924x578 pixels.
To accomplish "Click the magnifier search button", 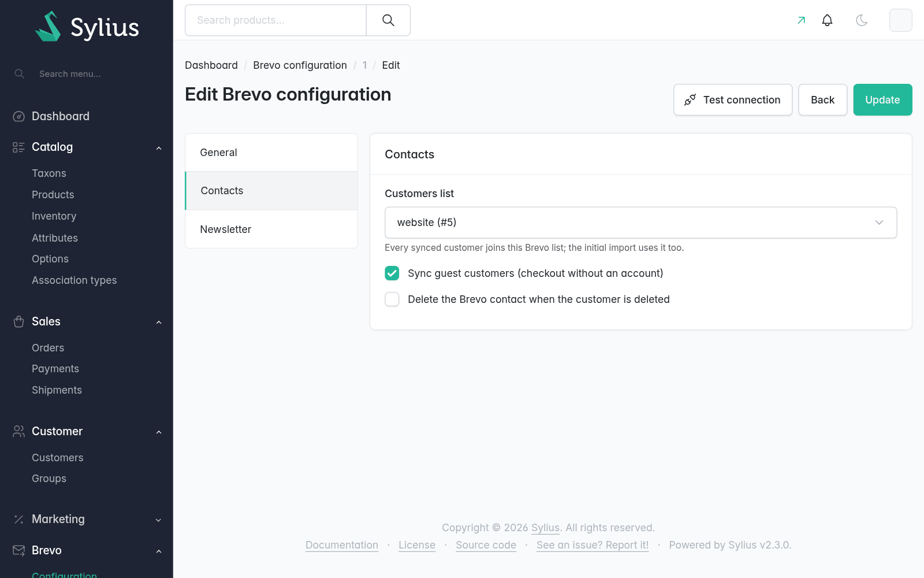I will click(388, 20).
